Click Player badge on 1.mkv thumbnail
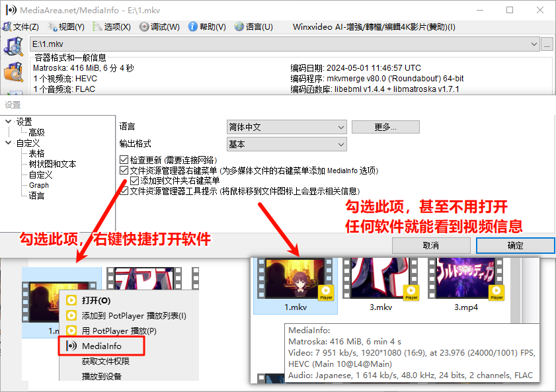The width and height of the screenshot is (556, 392). (x=326, y=293)
